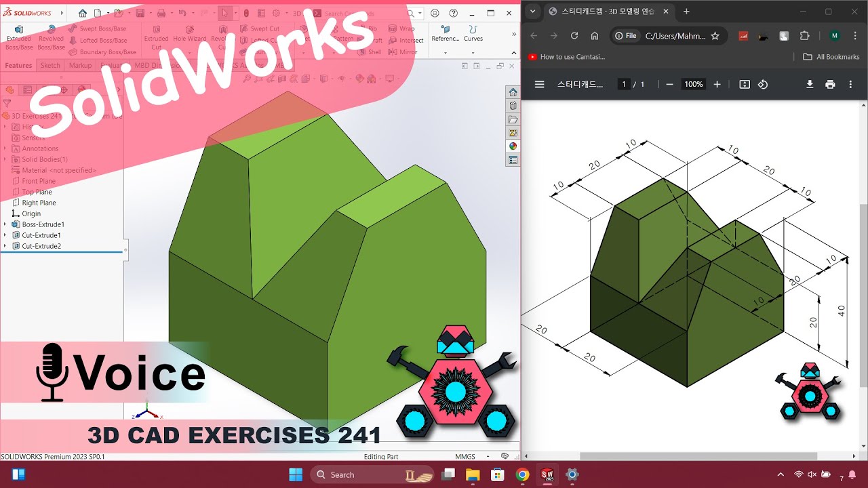
Task: Click the Custom Properties task pane icon
Action: coord(513,160)
